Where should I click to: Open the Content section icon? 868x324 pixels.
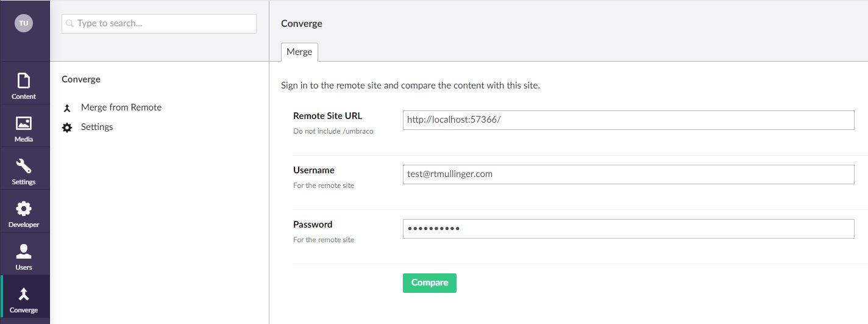[x=24, y=81]
